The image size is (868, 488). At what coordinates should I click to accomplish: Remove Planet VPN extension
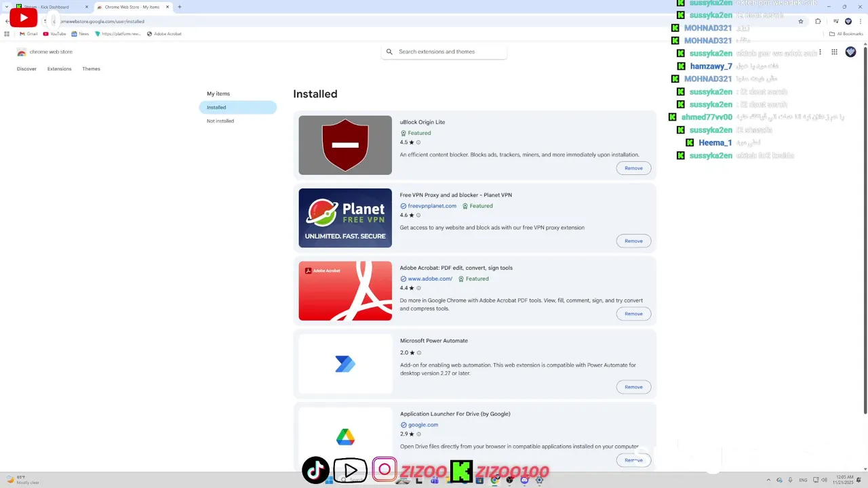tap(633, 241)
